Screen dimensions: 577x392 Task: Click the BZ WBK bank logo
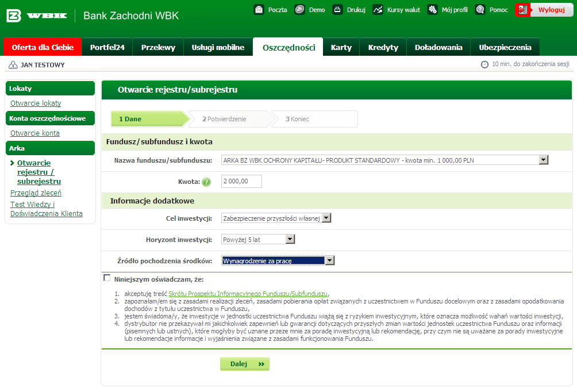[x=36, y=16]
